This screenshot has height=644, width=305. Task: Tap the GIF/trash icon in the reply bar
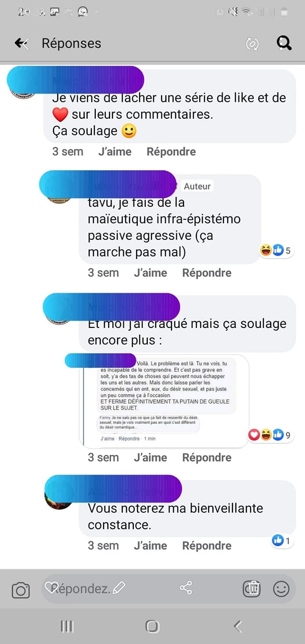251,588
